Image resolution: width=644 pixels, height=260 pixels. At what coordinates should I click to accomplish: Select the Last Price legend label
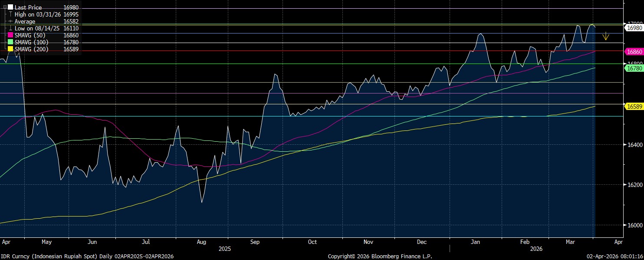click(x=28, y=7)
